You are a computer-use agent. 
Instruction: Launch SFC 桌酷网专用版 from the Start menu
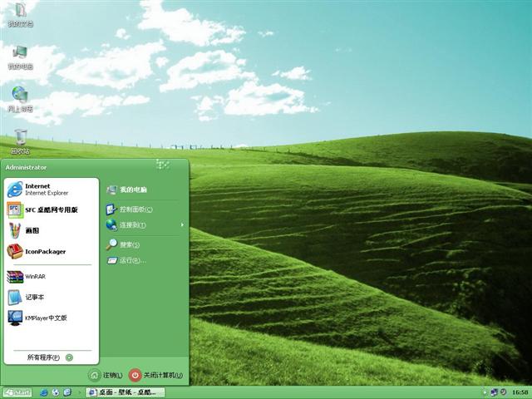coord(51,210)
